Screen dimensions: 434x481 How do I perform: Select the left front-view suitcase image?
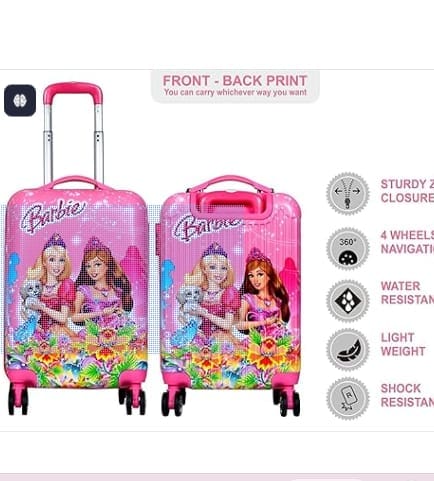point(76,248)
